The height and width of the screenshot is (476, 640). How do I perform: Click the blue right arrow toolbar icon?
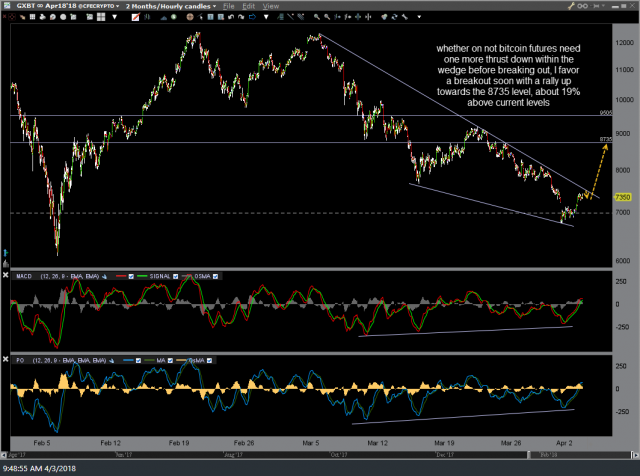click(252, 17)
